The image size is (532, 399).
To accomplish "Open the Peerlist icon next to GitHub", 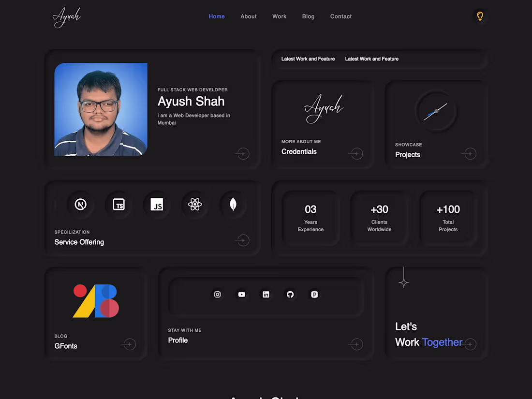I will coord(314,294).
